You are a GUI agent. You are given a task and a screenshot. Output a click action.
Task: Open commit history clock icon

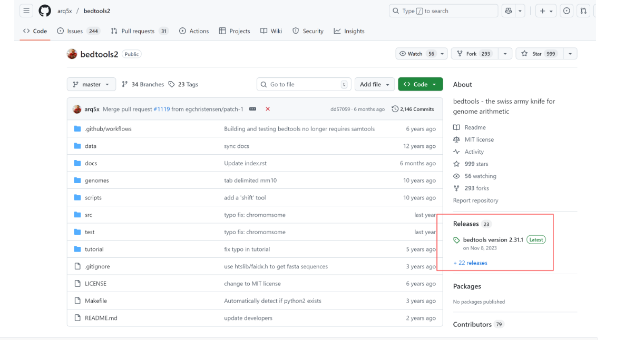[395, 109]
